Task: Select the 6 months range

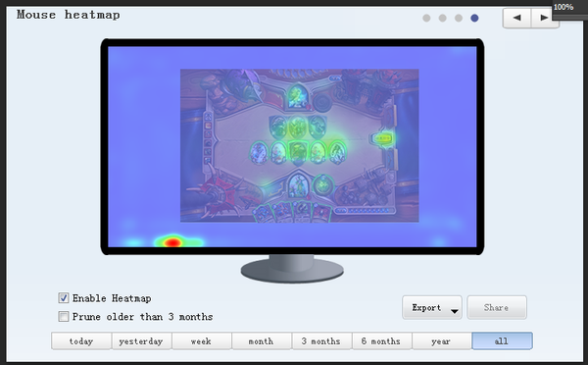Action: [382, 341]
